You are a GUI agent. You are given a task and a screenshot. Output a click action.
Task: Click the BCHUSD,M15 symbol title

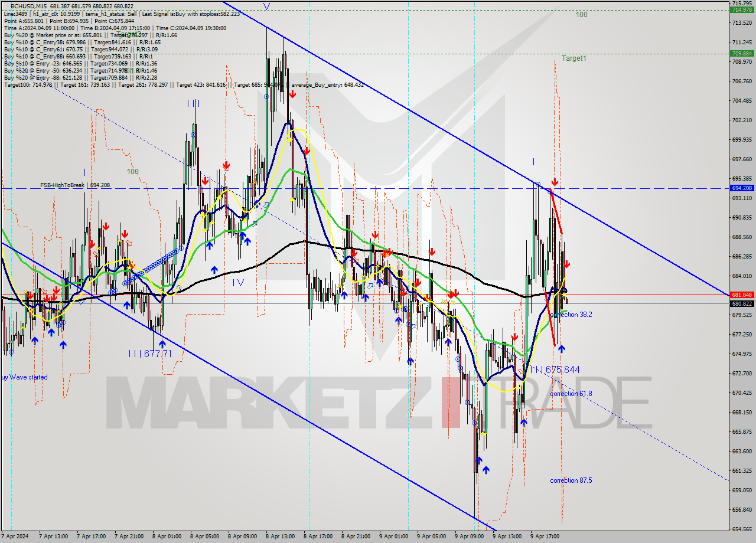click(29, 6)
